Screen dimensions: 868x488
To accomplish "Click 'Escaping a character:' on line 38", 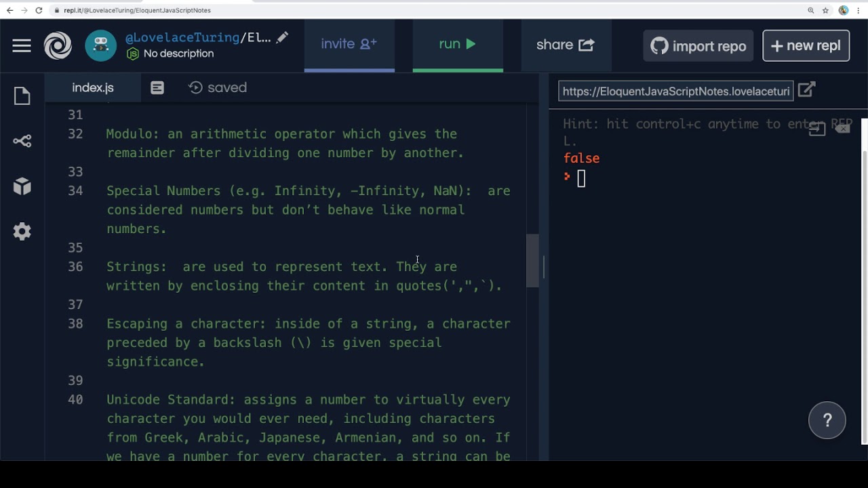I will coord(186,323).
